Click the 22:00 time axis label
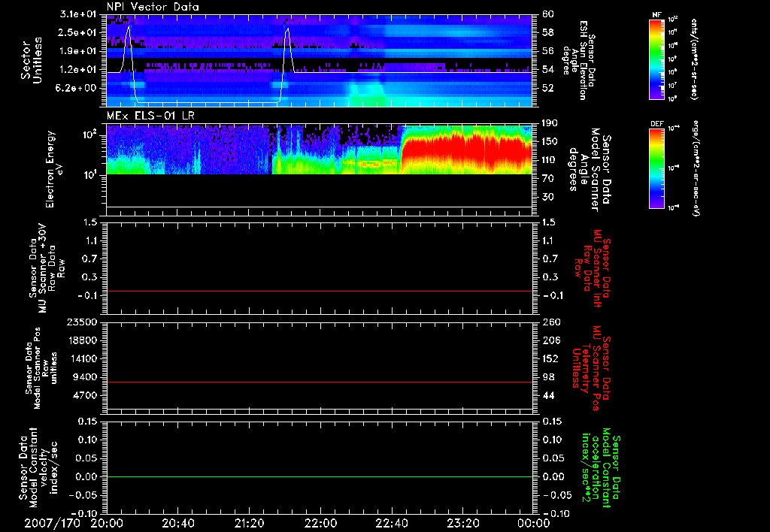Image resolution: width=770 pixels, height=532 pixels. pos(320,522)
